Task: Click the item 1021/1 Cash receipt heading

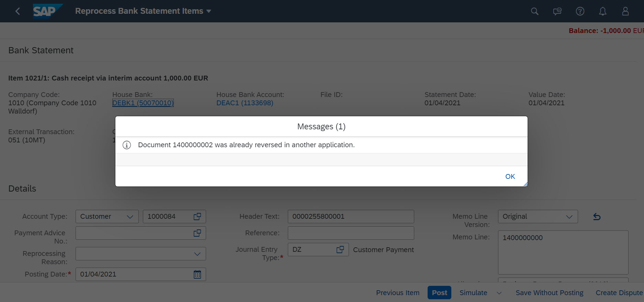Action: [x=108, y=78]
